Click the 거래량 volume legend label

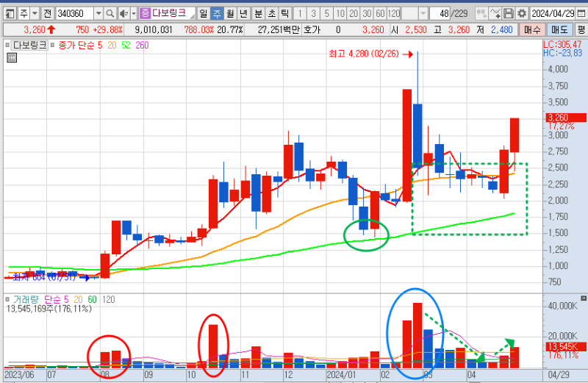pyautogui.click(x=26, y=299)
